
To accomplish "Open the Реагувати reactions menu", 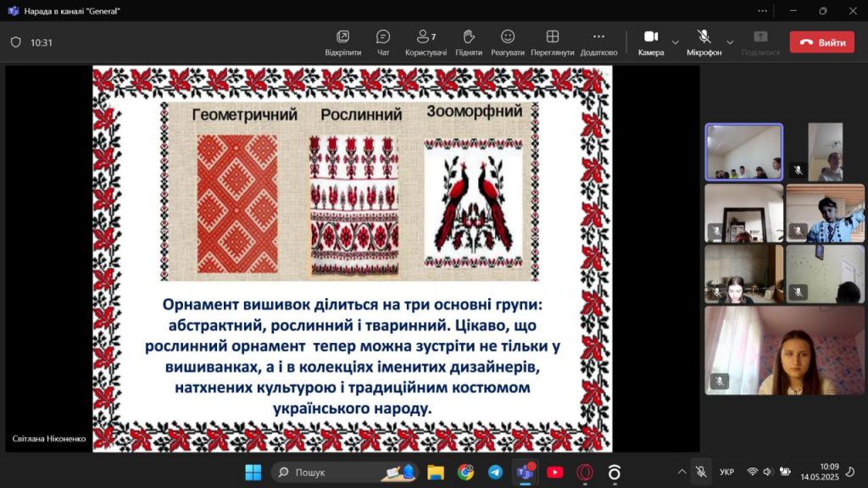I will (x=507, y=42).
